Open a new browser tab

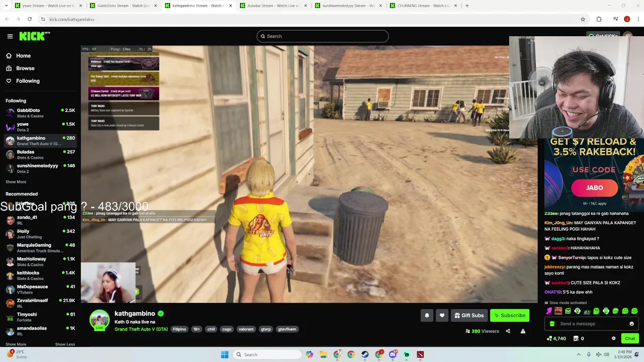coord(467,6)
